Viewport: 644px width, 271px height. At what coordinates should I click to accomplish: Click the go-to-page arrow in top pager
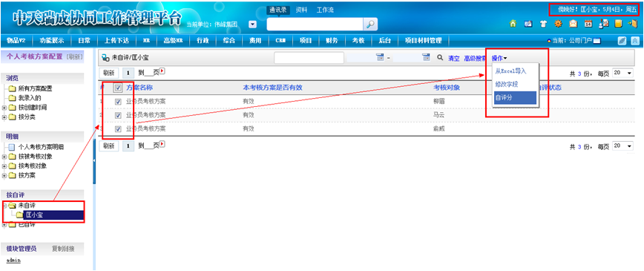point(162,71)
